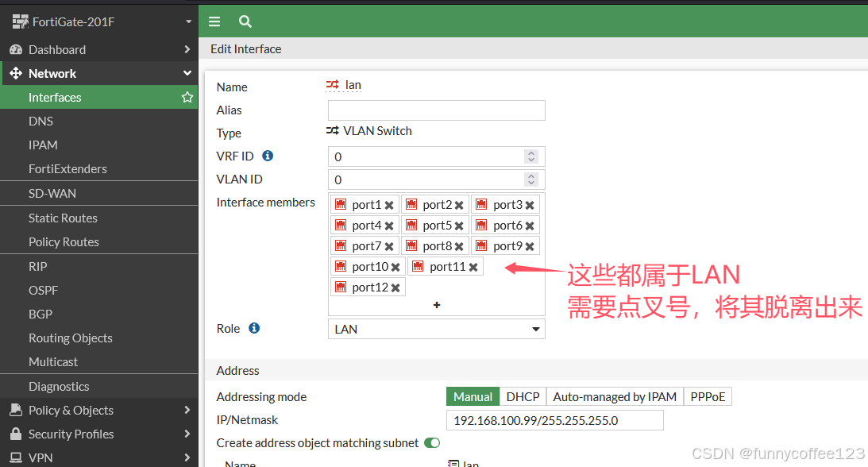Click the Security Profiles lock icon
This screenshot has width=868, height=467.
click(x=16, y=434)
